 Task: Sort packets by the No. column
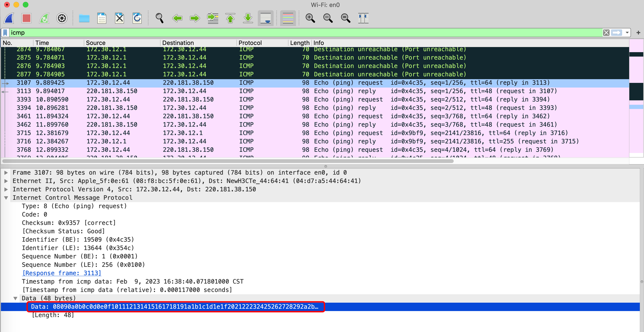[17, 43]
